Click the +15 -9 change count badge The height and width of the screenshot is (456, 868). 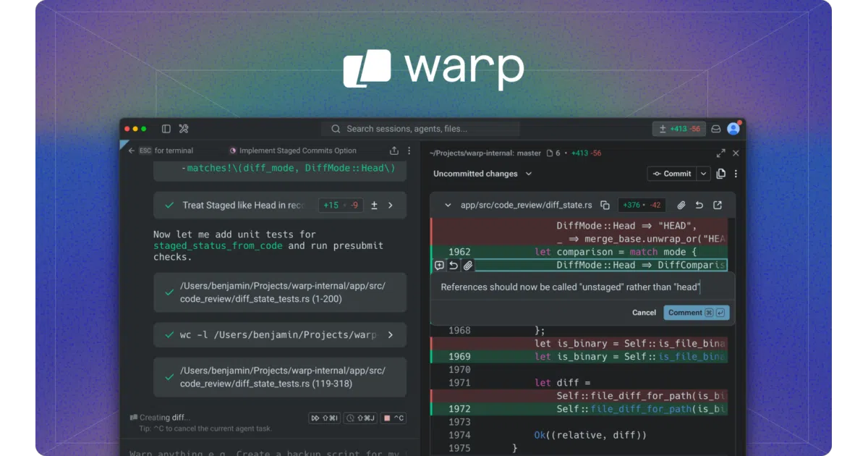click(x=340, y=206)
